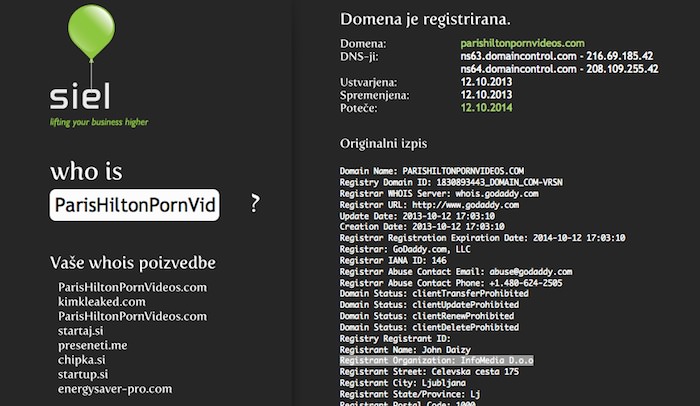Click 'Domain Status: clientUpdateProhibited' line
Image resolution: width=700 pixels, height=406 pixels.
click(429, 305)
